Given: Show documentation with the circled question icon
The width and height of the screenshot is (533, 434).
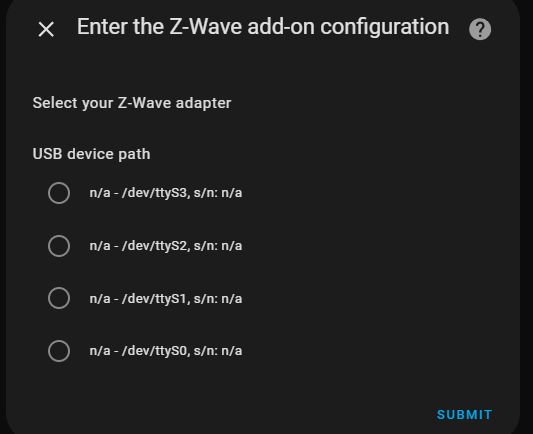Looking at the screenshot, I should pyautogui.click(x=480, y=30).
